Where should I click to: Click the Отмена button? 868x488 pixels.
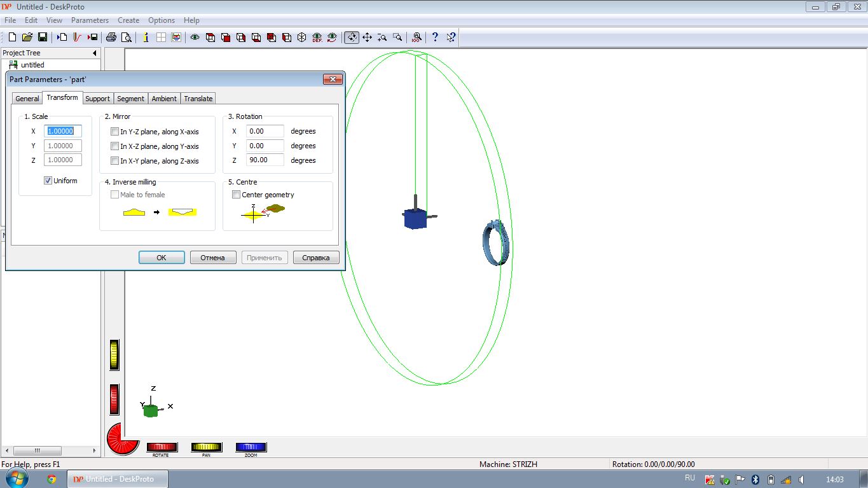click(x=213, y=258)
